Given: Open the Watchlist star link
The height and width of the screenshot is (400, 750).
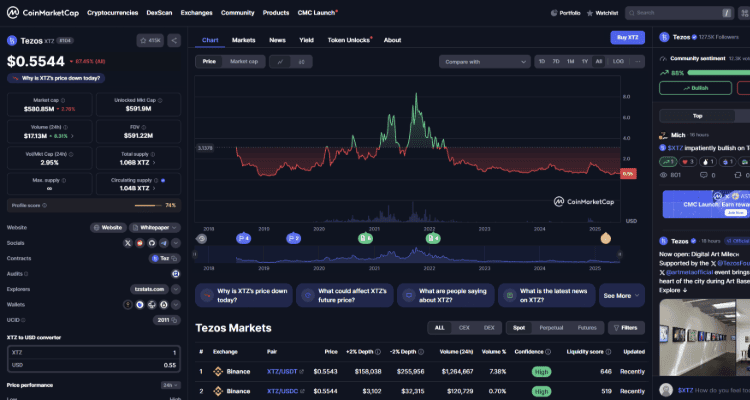Looking at the screenshot, I should coord(602,13).
